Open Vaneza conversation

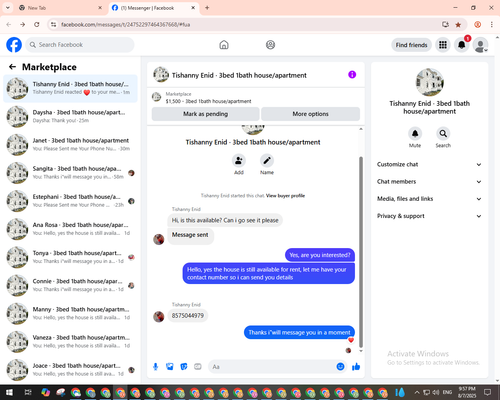coord(70,342)
